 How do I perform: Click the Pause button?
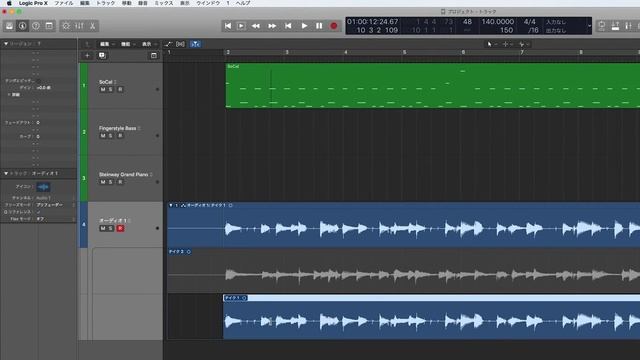(x=319, y=26)
